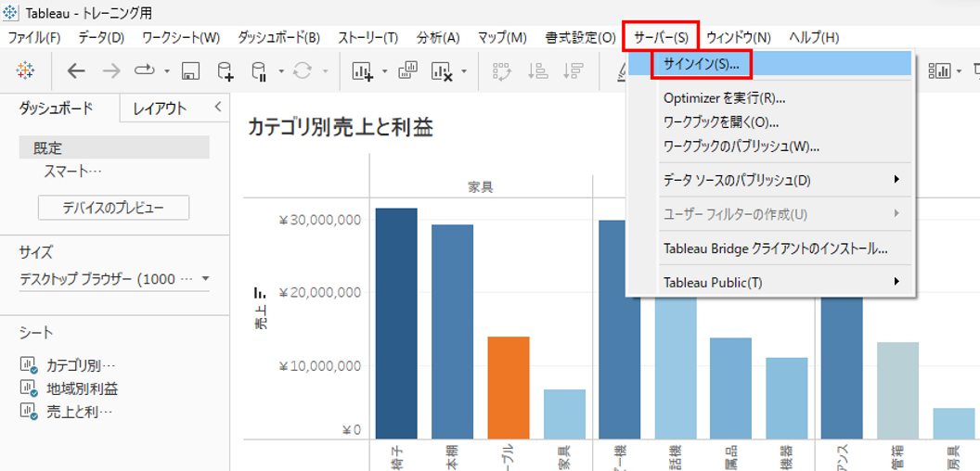
Task: Expand the Tableau Public(T) submenu arrow
Action: coord(896,282)
